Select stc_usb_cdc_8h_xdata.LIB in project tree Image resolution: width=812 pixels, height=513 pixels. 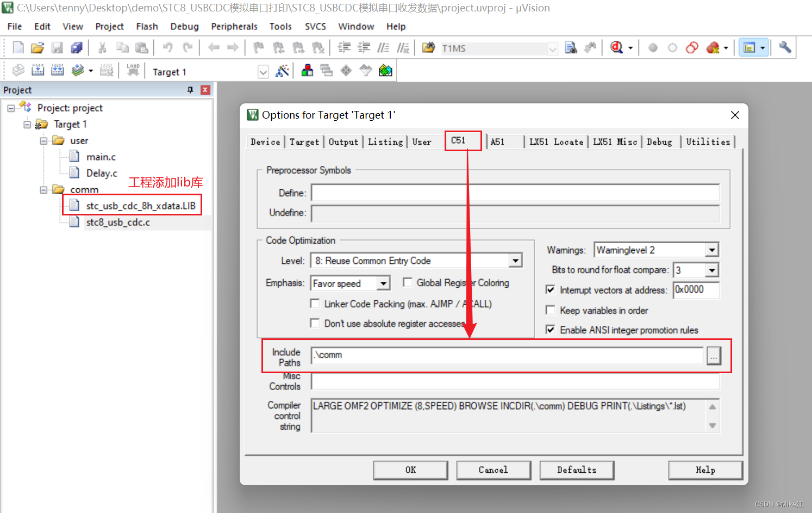pyautogui.click(x=141, y=206)
